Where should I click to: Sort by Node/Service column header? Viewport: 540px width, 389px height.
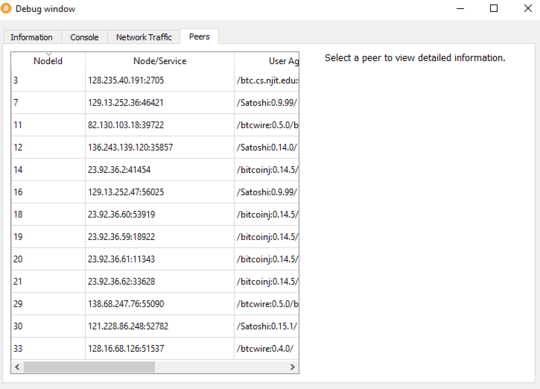[x=160, y=61]
